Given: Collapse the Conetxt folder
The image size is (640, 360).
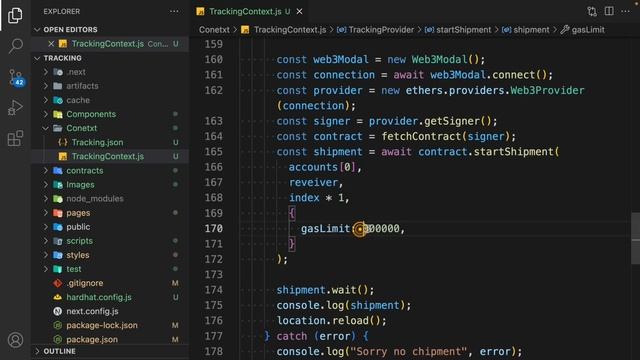Looking at the screenshot, I should point(46,128).
